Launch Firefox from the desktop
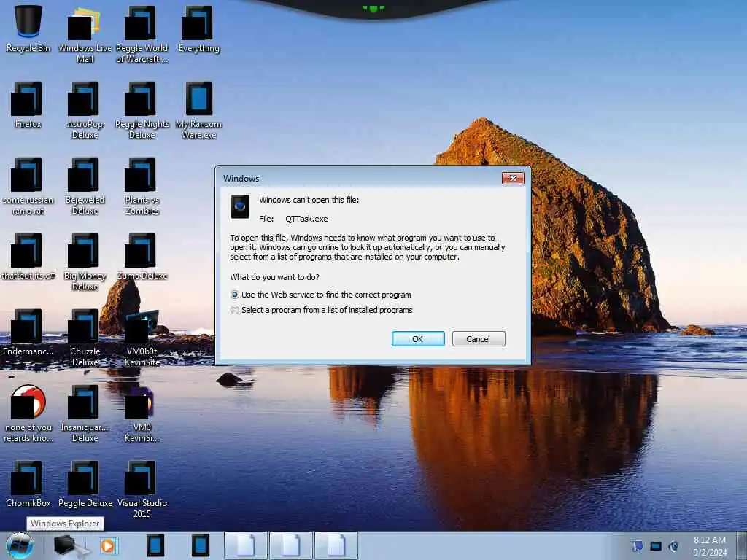747x560 pixels. click(28, 105)
